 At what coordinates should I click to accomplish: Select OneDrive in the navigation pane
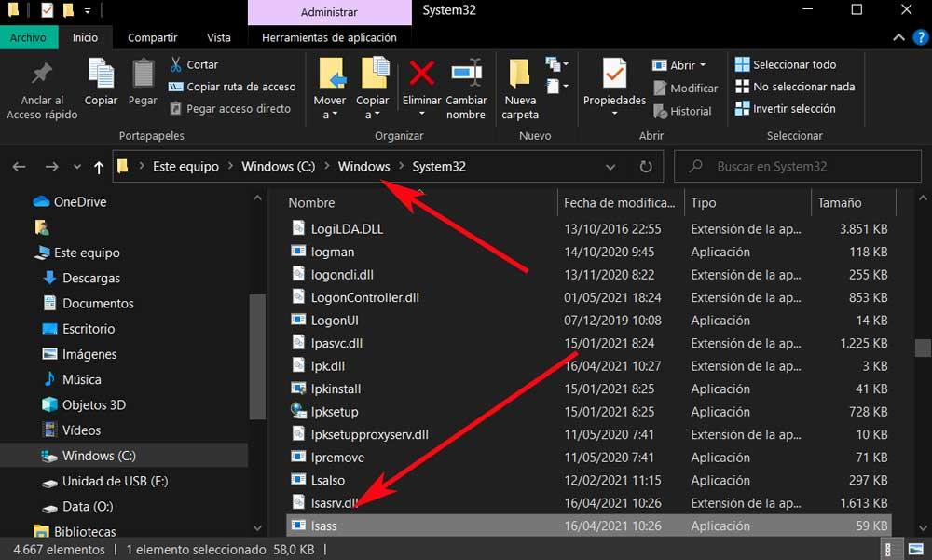click(x=70, y=202)
